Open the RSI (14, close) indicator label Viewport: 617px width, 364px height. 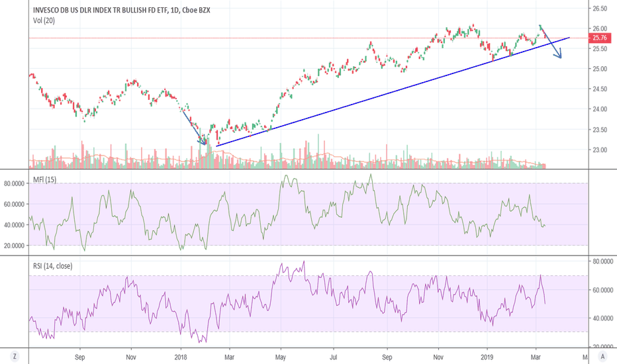coord(53,266)
